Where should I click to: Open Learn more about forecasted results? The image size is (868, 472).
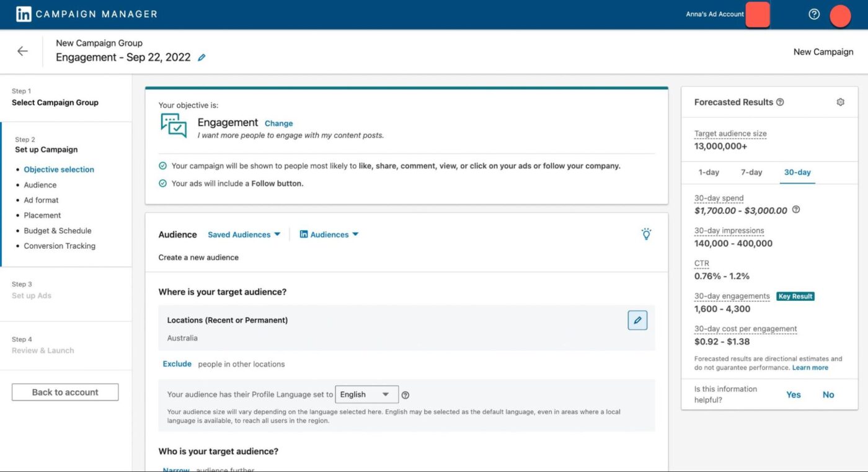pyautogui.click(x=810, y=367)
